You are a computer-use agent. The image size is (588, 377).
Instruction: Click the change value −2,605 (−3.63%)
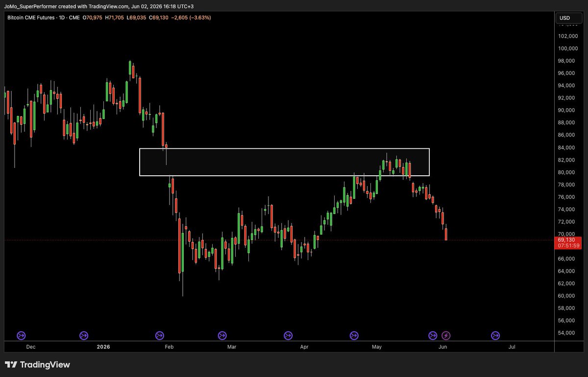tap(192, 18)
